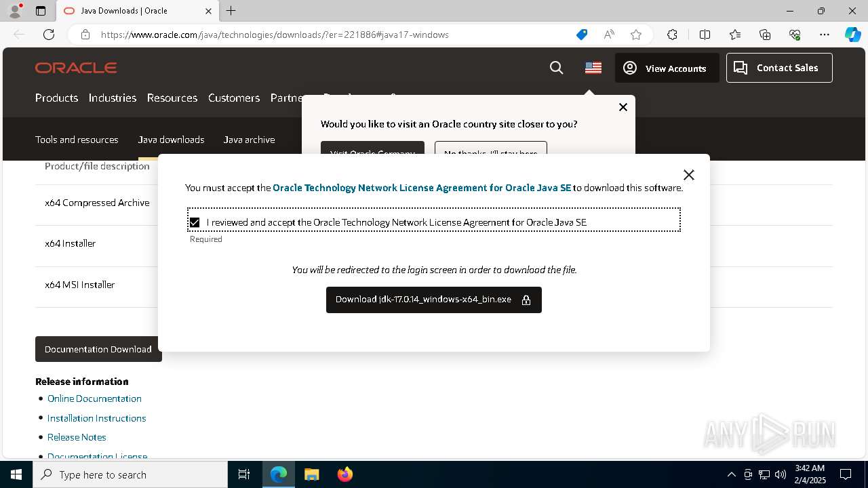This screenshot has width=868, height=488.
Task: Open a new browser tab
Action: pyautogui.click(x=231, y=11)
